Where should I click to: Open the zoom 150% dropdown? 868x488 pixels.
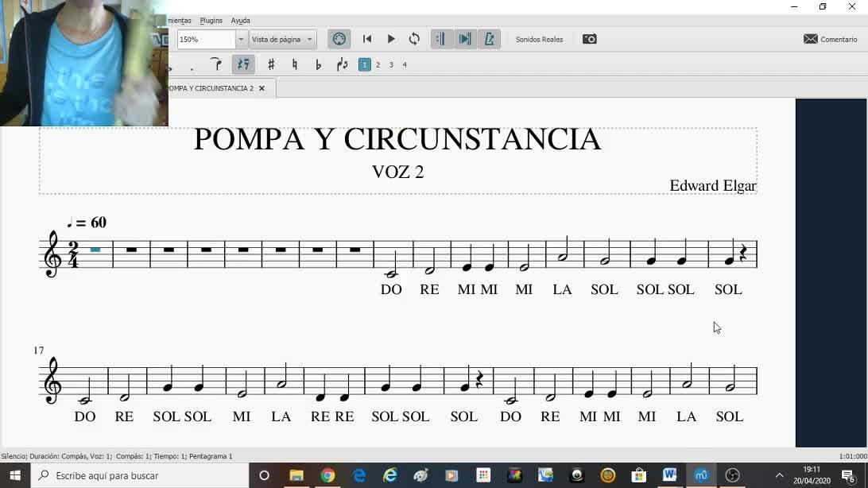pyautogui.click(x=241, y=39)
